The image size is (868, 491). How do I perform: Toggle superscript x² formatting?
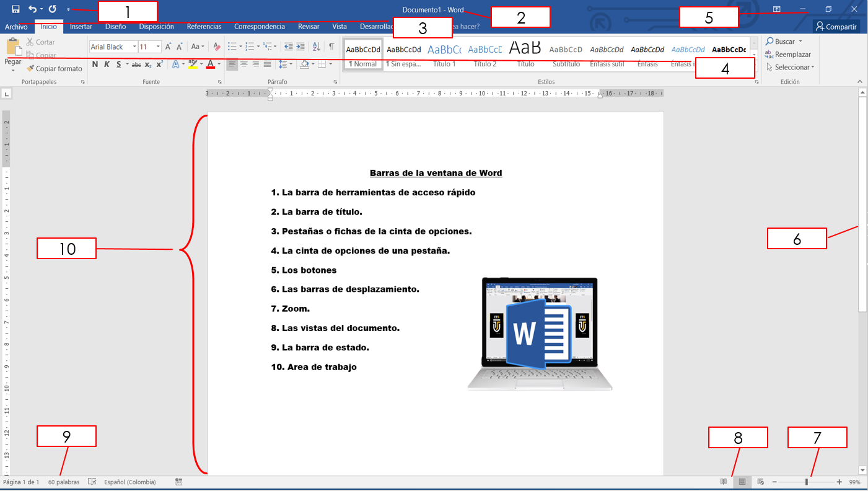(159, 64)
